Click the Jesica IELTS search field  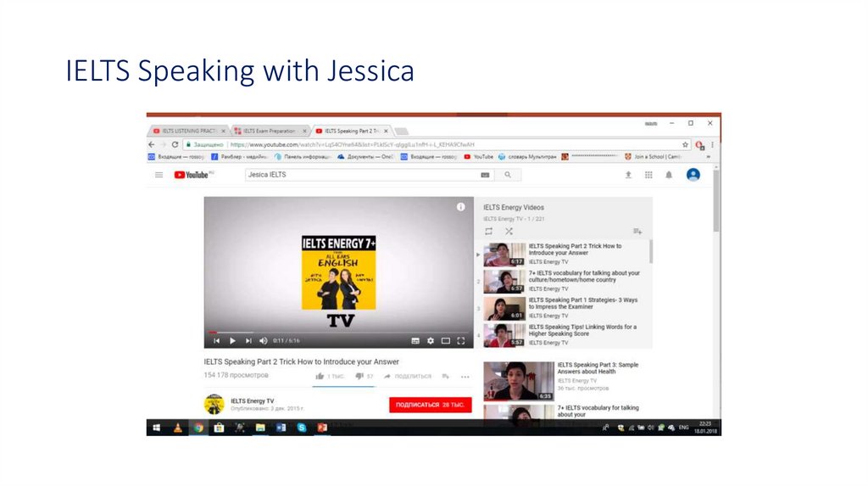(360, 175)
